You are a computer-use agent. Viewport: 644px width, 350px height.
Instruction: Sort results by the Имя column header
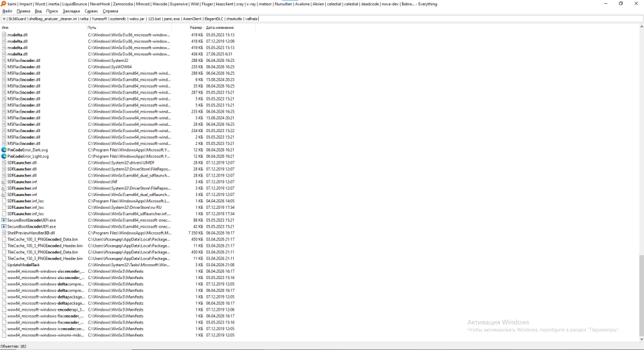(x=43, y=28)
